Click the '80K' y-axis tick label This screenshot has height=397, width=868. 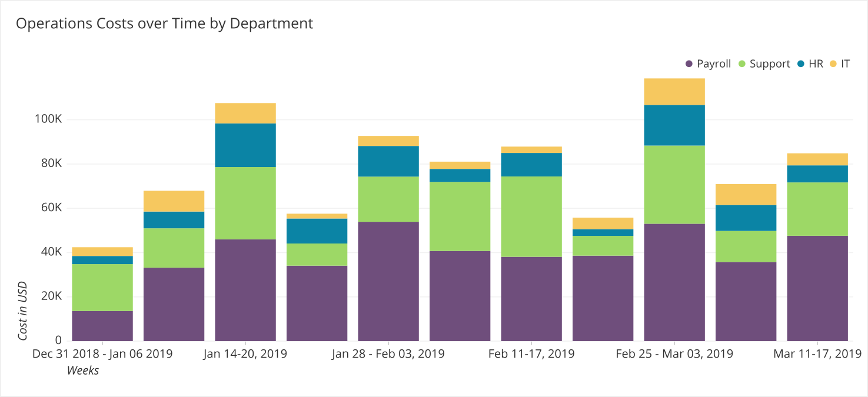click(51, 164)
